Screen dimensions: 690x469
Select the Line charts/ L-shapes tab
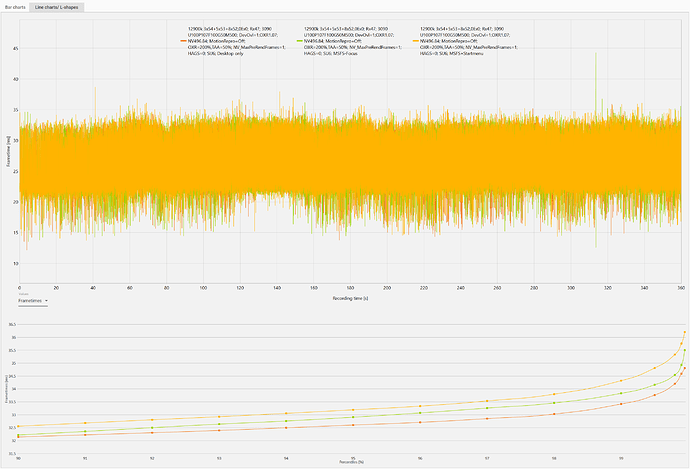(58, 6)
